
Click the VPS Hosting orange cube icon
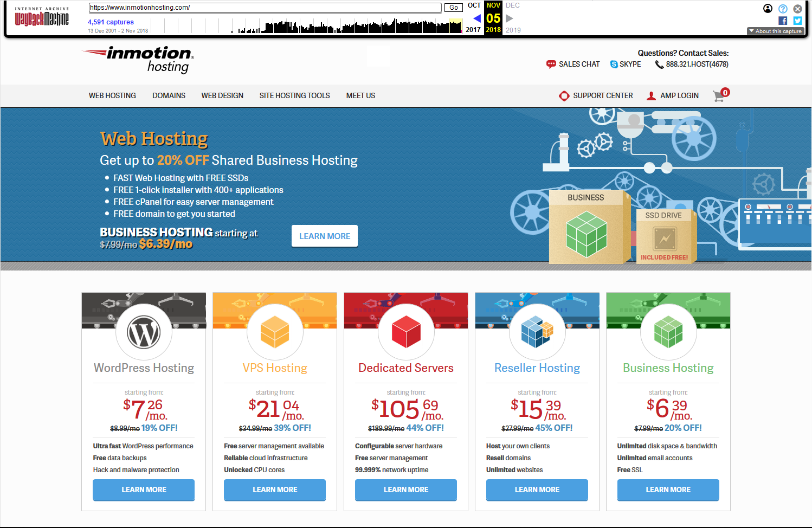[x=275, y=332]
